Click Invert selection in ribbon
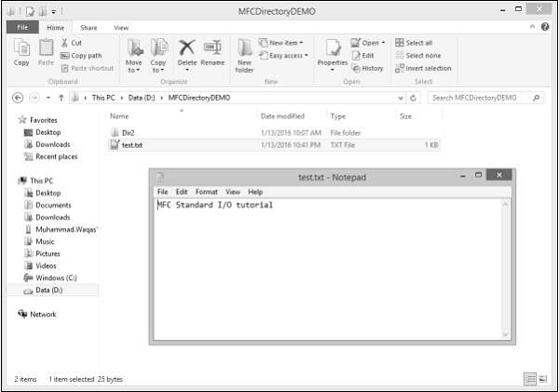Viewport: 559px width, 392px height. click(x=423, y=68)
